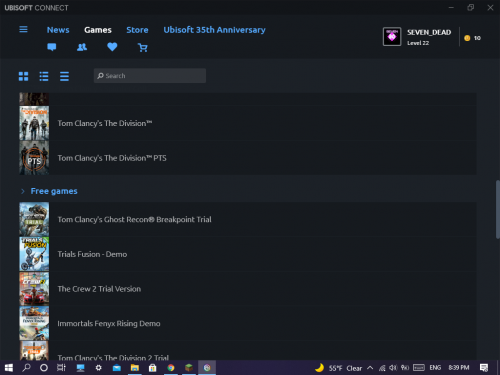This screenshot has width=500, height=375.
Task: Open the SEVEN_DEAD username profile
Action: tap(429, 32)
